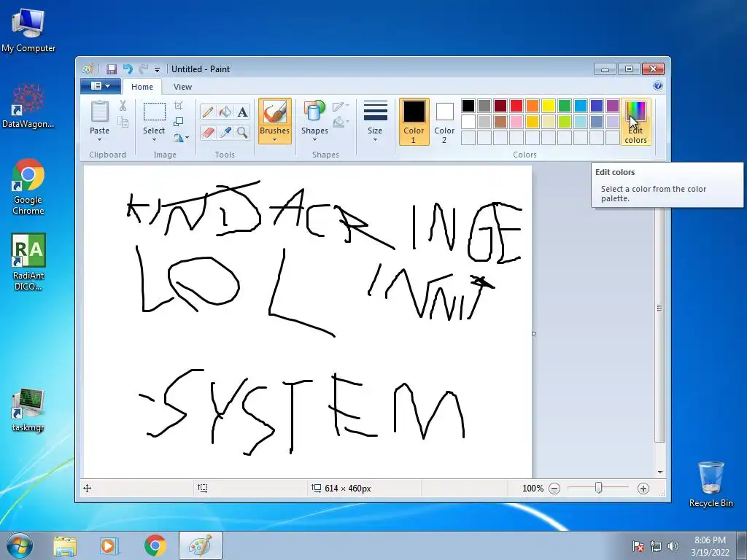Open the Size dropdown
747x560 pixels.
click(x=375, y=122)
